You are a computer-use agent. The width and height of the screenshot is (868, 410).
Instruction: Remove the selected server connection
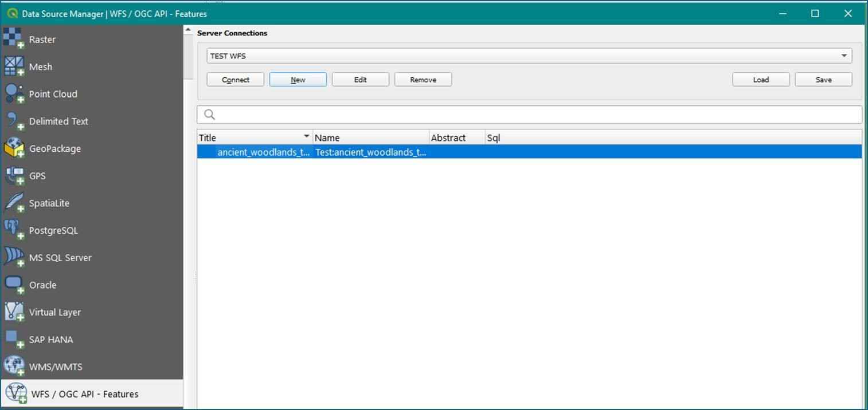click(x=423, y=80)
